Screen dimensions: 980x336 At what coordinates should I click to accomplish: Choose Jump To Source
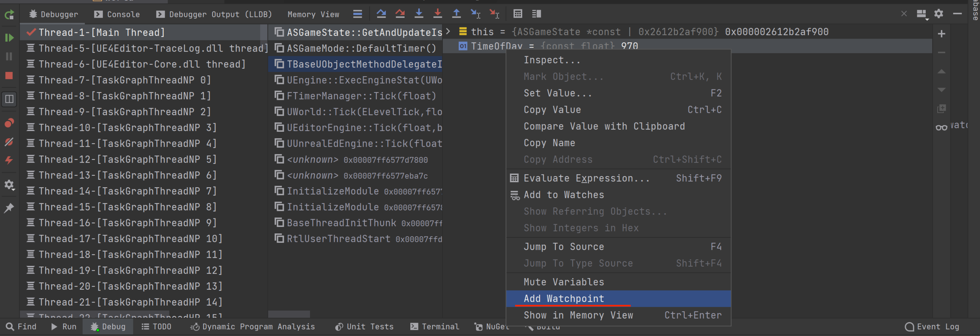click(x=619, y=247)
